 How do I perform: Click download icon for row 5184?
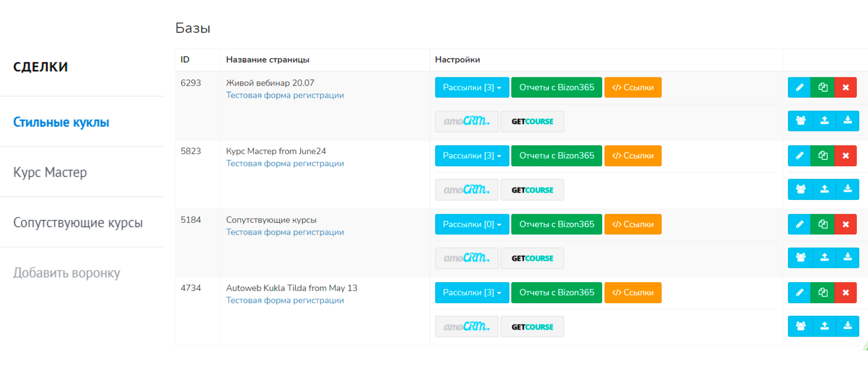pyautogui.click(x=847, y=258)
